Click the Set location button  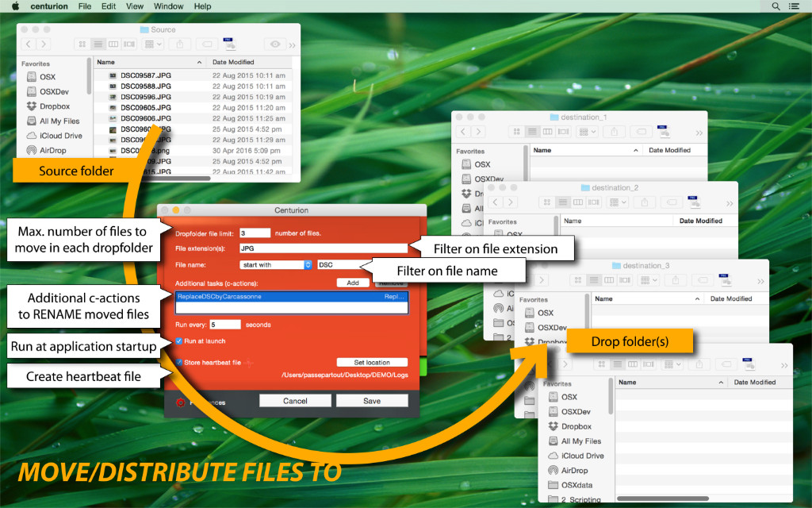[x=372, y=362]
